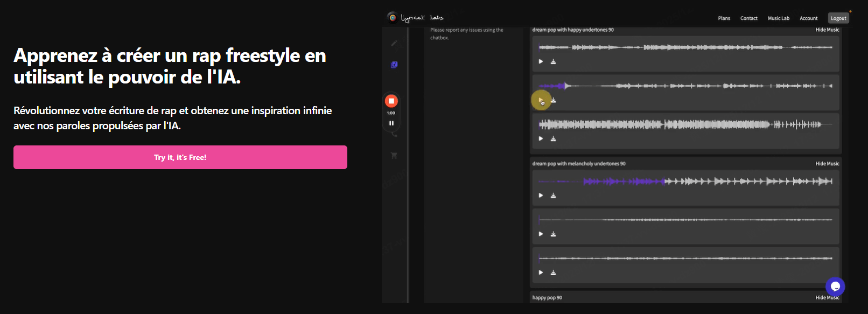
Task: Download third track of happy undertones group
Action: click(553, 138)
